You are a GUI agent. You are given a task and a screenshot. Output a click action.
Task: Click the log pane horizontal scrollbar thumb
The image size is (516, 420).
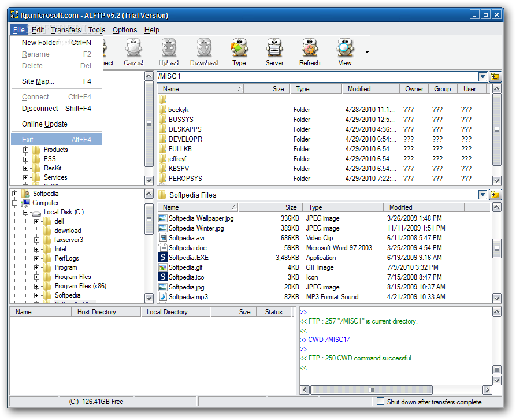coord(371,390)
